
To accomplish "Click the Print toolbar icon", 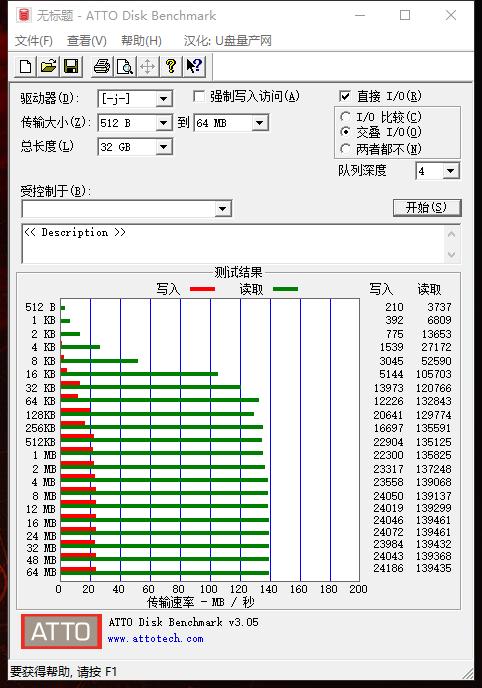I will click(102, 66).
